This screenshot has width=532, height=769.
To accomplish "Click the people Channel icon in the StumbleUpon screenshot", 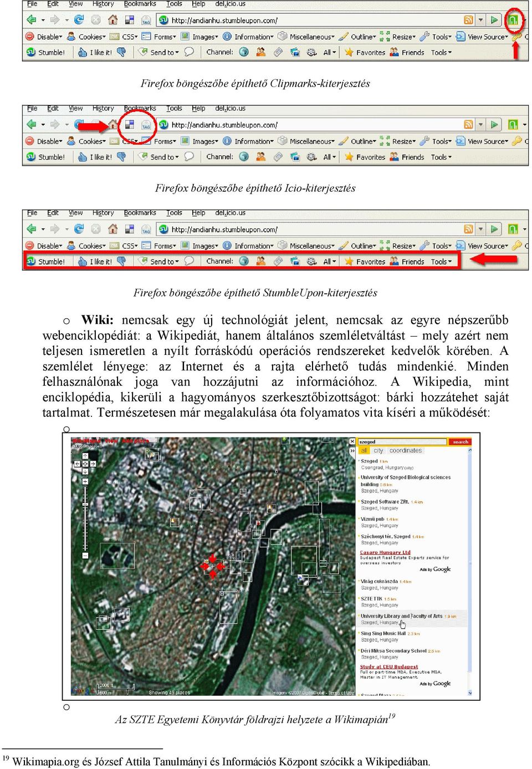I will 261,261.
